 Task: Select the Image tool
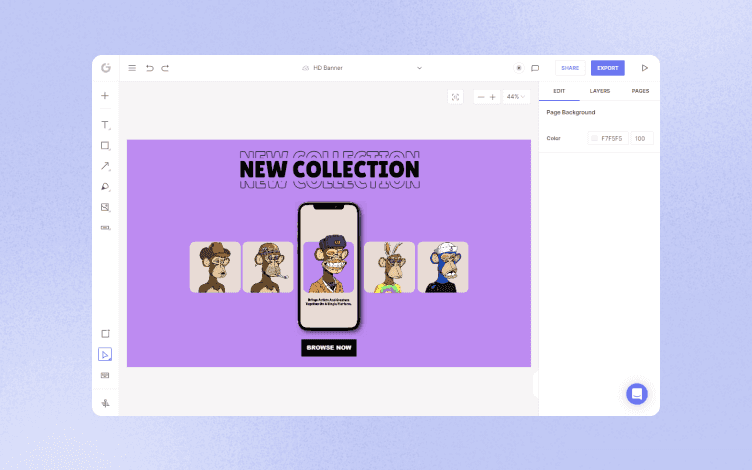pos(105,207)
